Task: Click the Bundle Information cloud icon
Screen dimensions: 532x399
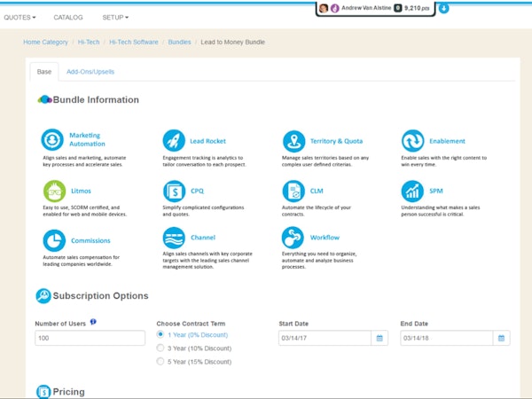Action: click(x=45, y=99)
